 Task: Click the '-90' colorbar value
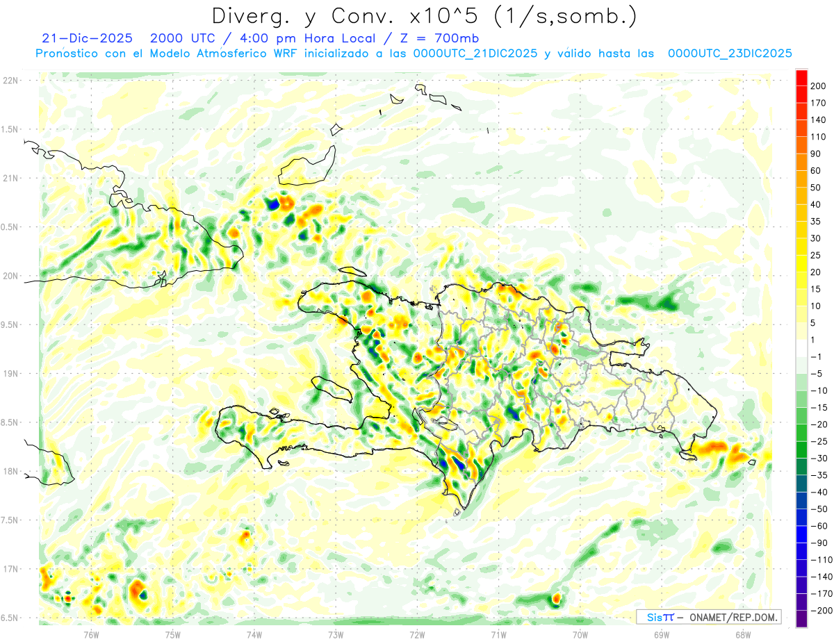tap(819, 543)
